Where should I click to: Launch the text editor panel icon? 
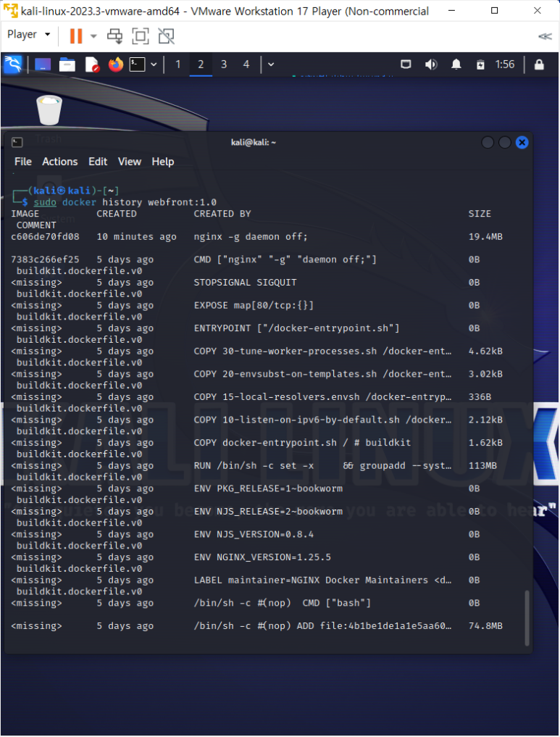(92, 64)
